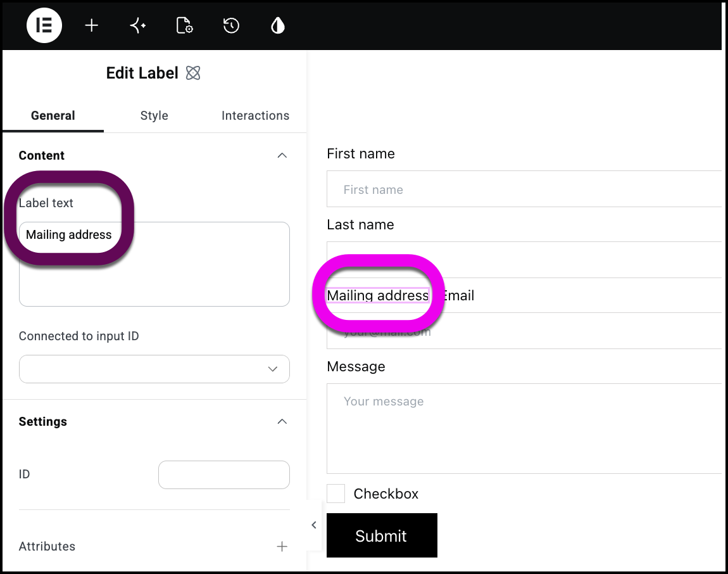728x574 pixels.
Task: Select the Last name label on canvas
Action: coord(360,225)
